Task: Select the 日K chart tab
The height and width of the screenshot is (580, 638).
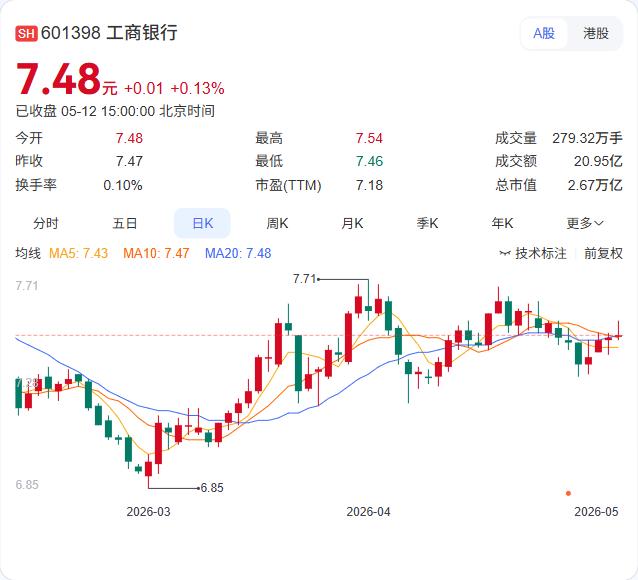Action: [x=202, y=223]
